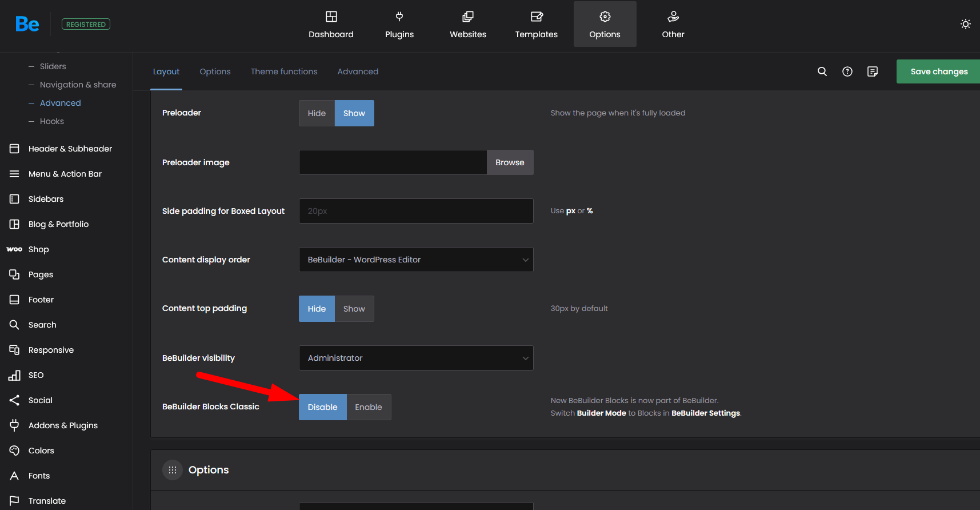The width and height of the screenshot is (980, 510).
Task: Go to Websites in the top navigation
Action: (468, 24)
